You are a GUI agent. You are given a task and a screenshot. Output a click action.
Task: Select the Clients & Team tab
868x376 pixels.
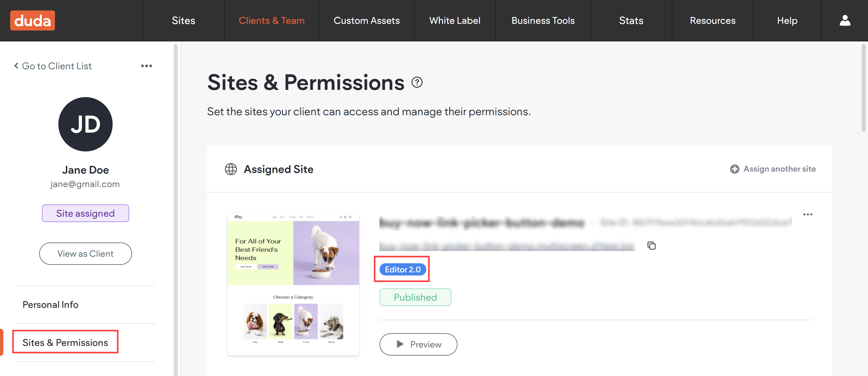point(272,20)
